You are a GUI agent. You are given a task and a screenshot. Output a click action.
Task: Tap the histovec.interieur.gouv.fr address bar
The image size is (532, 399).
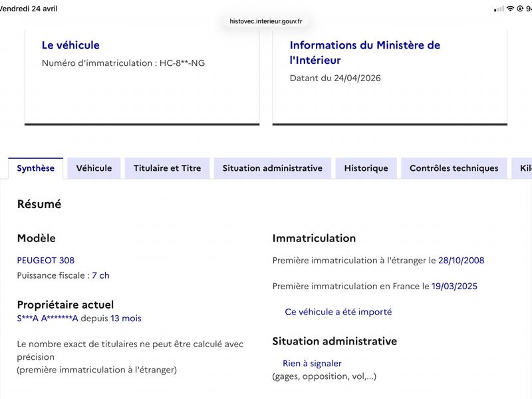(x=265, y=21)
